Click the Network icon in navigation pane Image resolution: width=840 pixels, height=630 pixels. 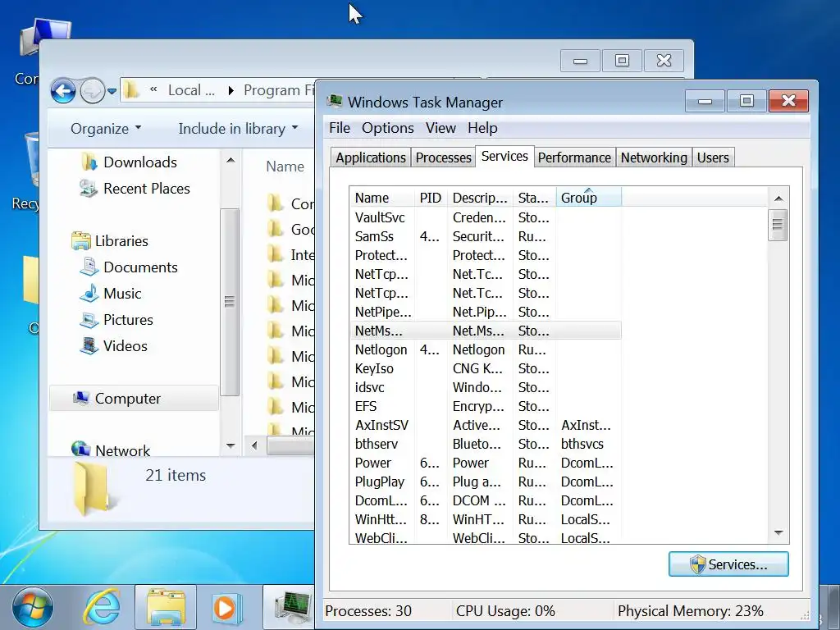(81, 449)
